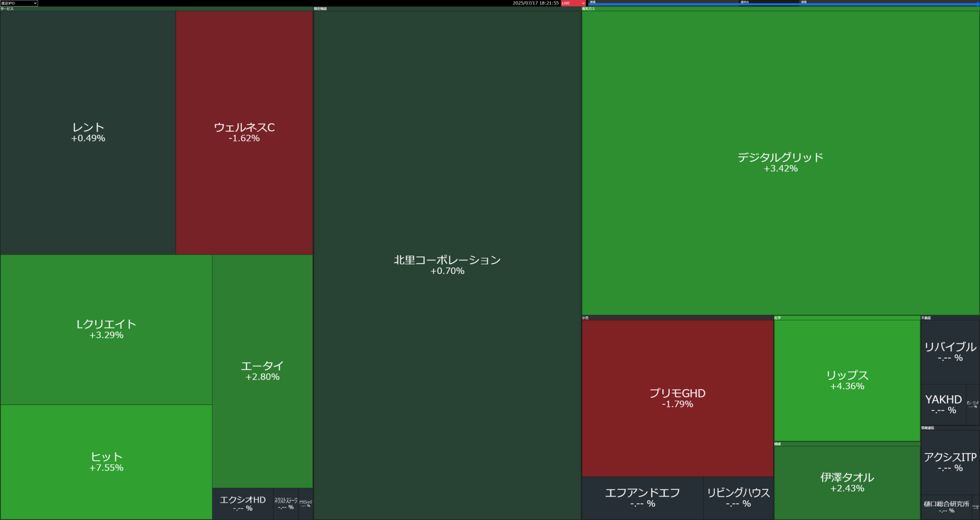Click the tiny ナウビレッジ tile
Screen dimensions: 980x520
(306, 504)
